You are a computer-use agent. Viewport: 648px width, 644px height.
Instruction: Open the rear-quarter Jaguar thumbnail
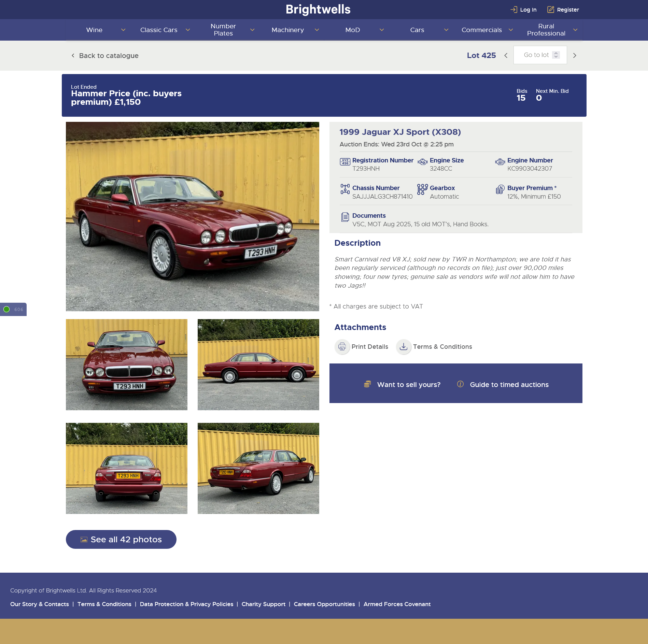click(x=258, y=468)
